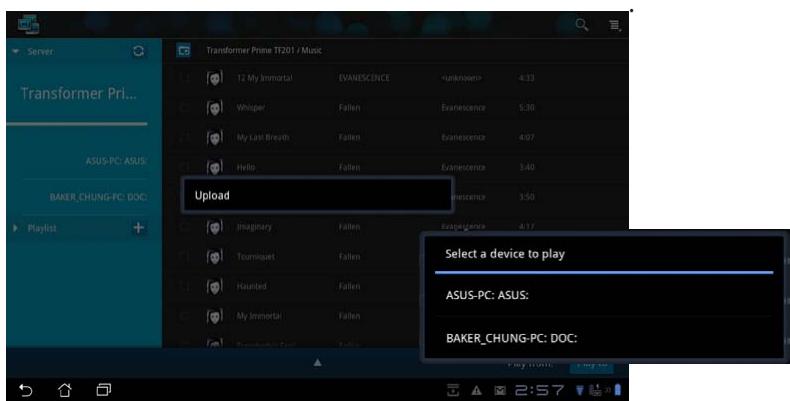Image resolution: width=790 pixels, height=401 pixels.
Task: Open the warning triangle notification
Action: pos(476,390)
